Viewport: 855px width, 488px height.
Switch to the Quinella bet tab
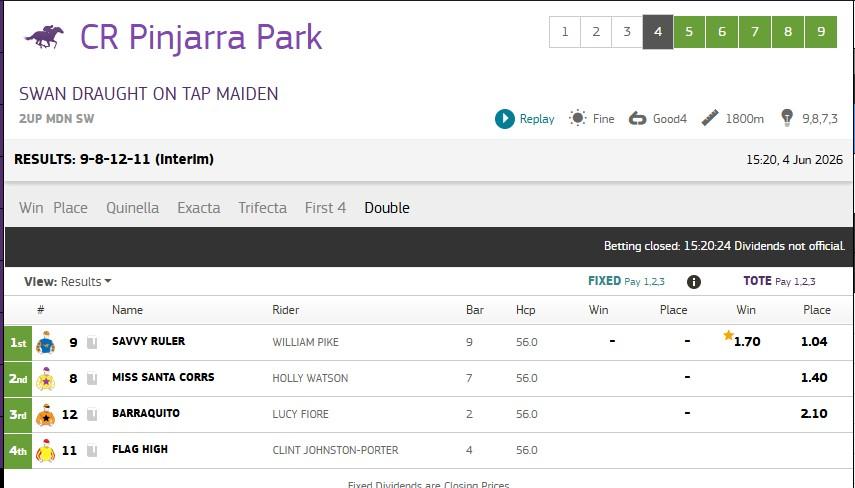[133, 208]
